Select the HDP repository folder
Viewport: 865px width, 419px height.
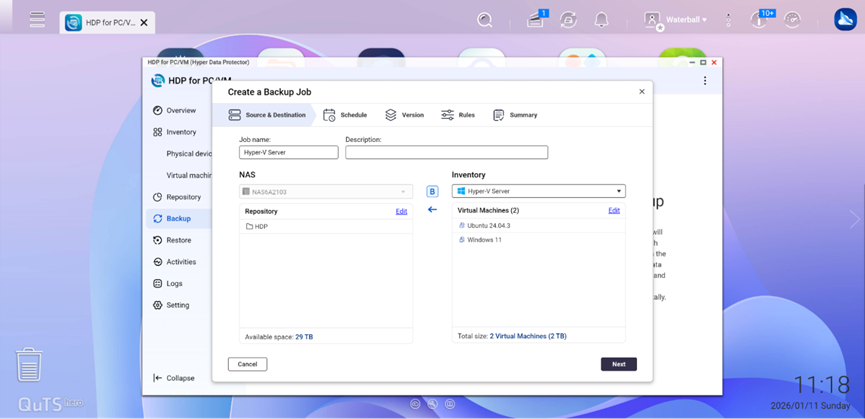tap(260, 227)
